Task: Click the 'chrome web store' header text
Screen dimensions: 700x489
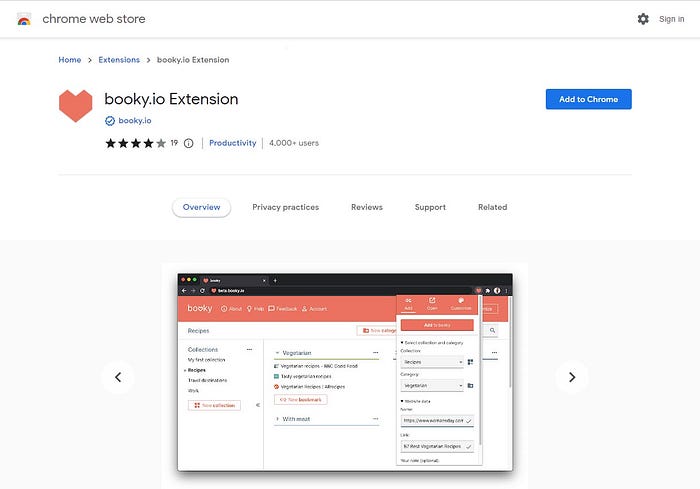Action: tap(94, 19)
